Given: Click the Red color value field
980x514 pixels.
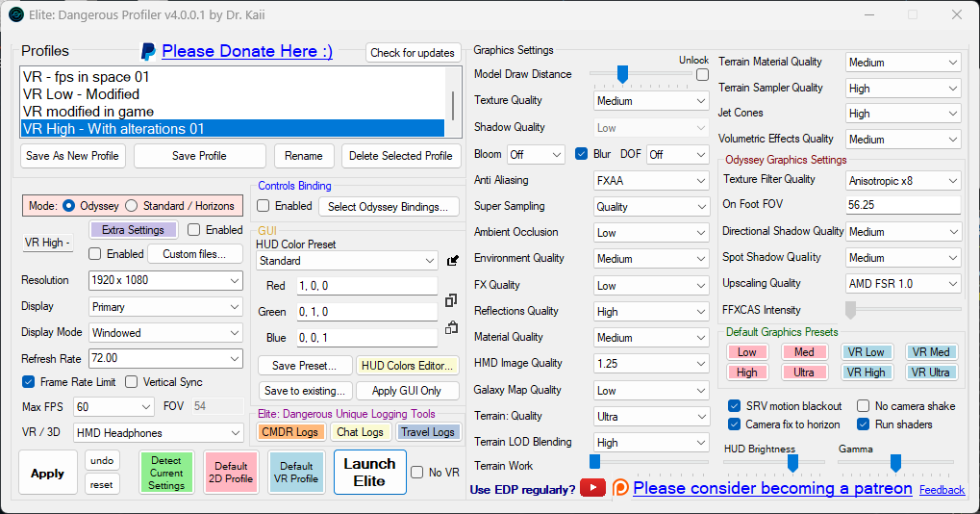Looking at the screenshot, I should (366, 286).
